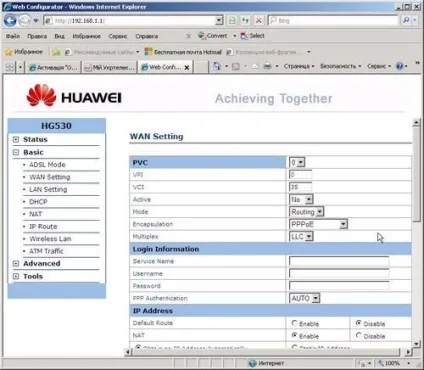
Task: Open the Вид menu
Action: pos(59,36)
